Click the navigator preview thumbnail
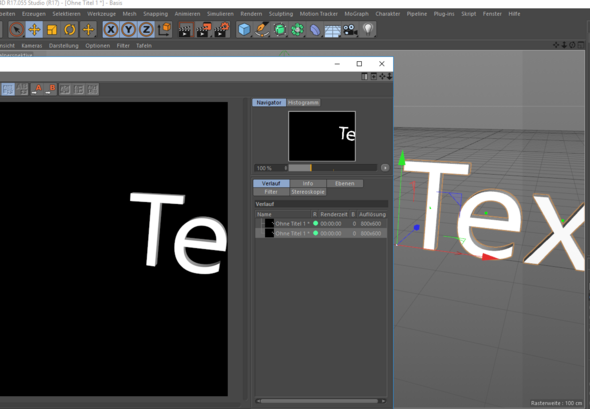 [x=322, y=136]
